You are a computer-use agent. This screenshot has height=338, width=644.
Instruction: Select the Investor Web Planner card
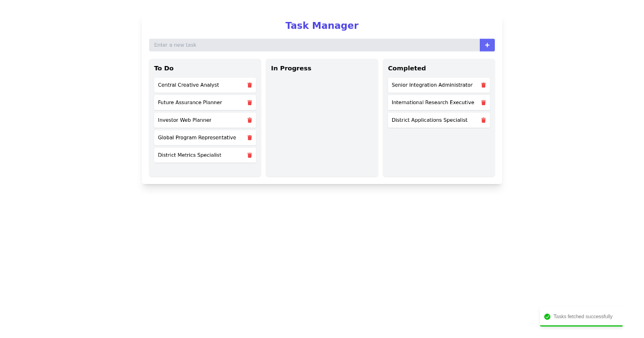199,120
